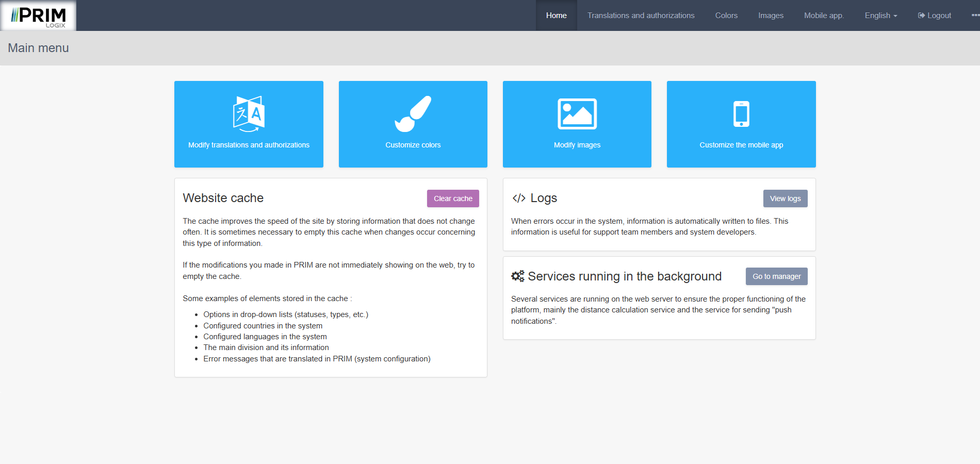
Task: Open the Home tab in navbar
Action: [556, 15]
